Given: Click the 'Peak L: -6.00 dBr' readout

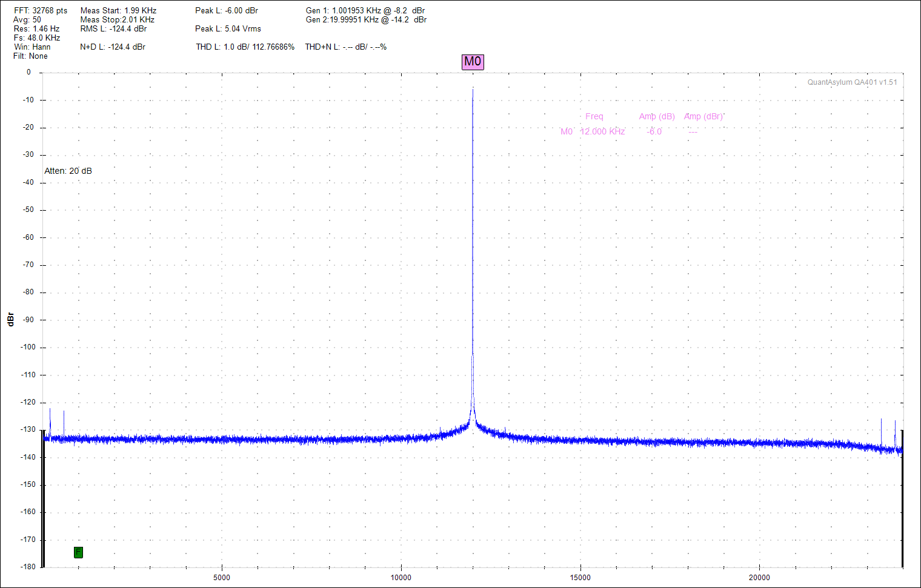Looking at the screenshot, I should [x=227, y=11].
